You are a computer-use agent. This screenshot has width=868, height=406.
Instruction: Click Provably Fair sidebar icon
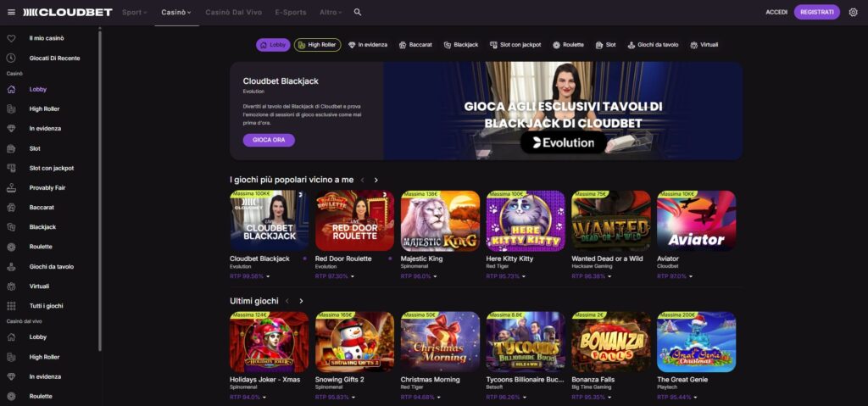pyautogui.click(x=11, y=188)
